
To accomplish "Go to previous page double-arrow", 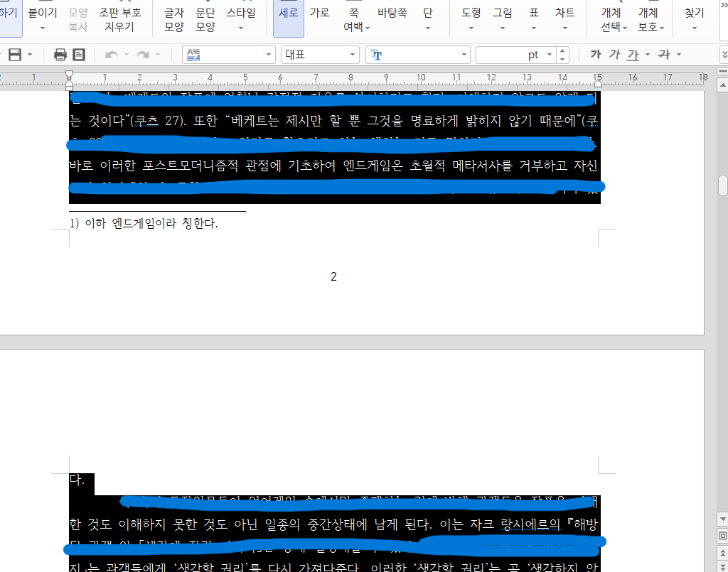I will [x=723, y=552].
